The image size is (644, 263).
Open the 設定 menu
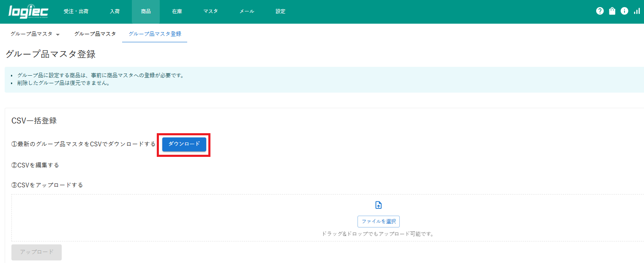pos(281,11)
